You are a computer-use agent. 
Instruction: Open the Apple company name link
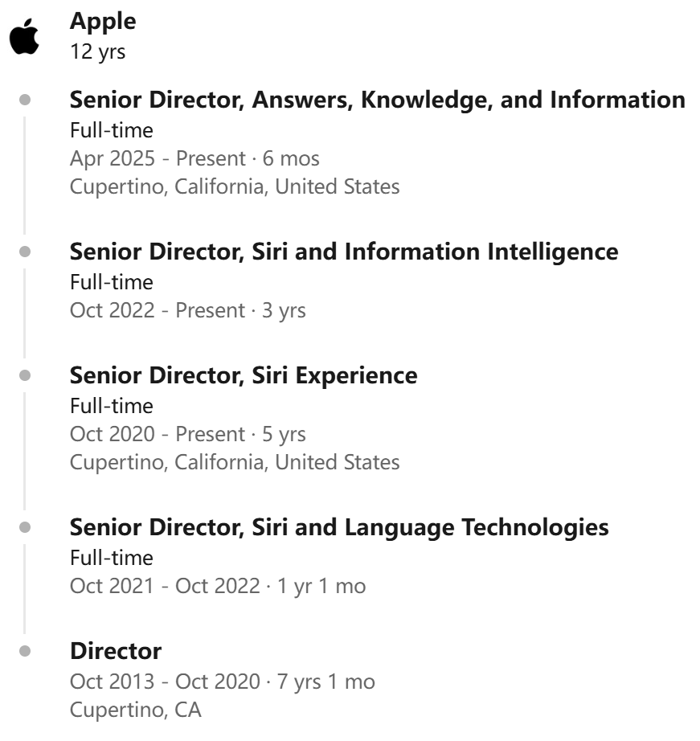103,22
